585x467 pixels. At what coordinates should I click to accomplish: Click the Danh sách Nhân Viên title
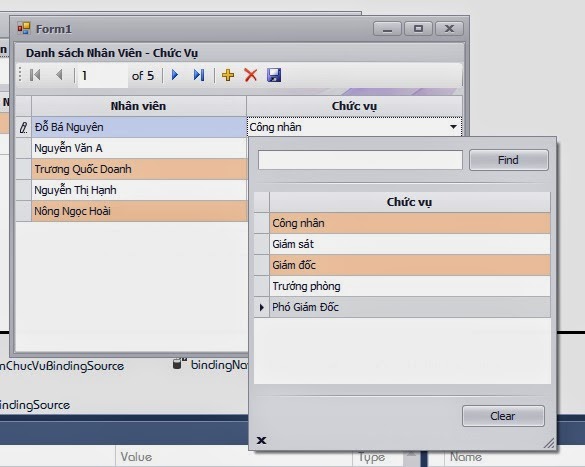(x=112, y=53)
